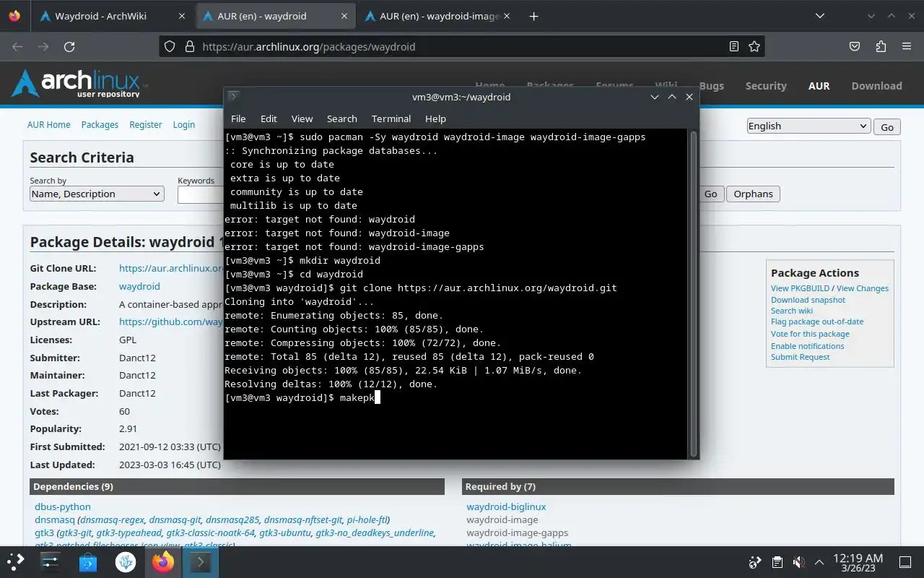924x578 pixels.
Task: Click View PKGBUILD link
Action: (x=800, y=288)
